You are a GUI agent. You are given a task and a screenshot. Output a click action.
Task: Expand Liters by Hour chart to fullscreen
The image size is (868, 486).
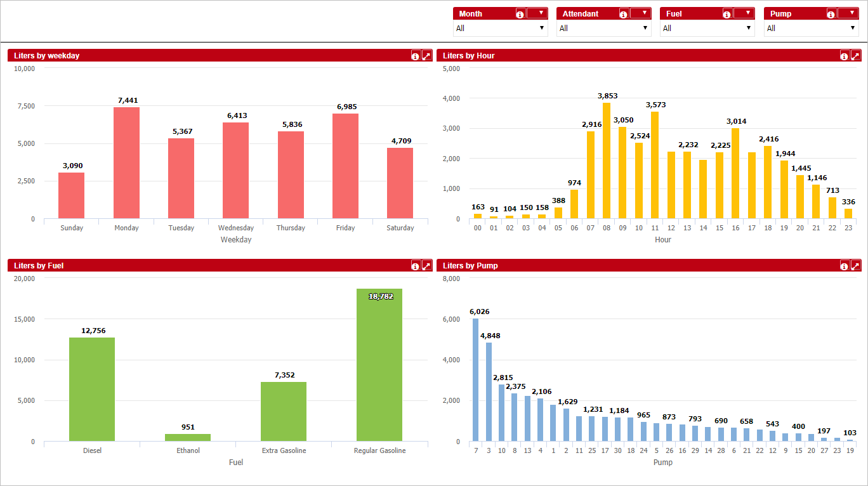tap(856, 56)
